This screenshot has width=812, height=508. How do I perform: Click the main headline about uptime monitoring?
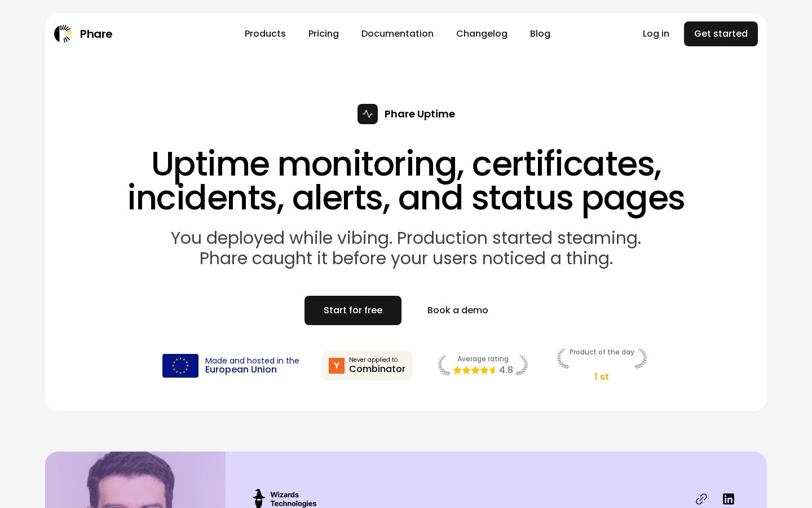click(x=406, y=181)
